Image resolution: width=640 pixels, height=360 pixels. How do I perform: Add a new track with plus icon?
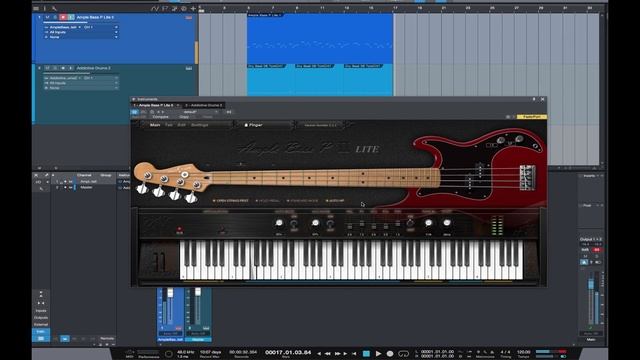pos(193,8)
